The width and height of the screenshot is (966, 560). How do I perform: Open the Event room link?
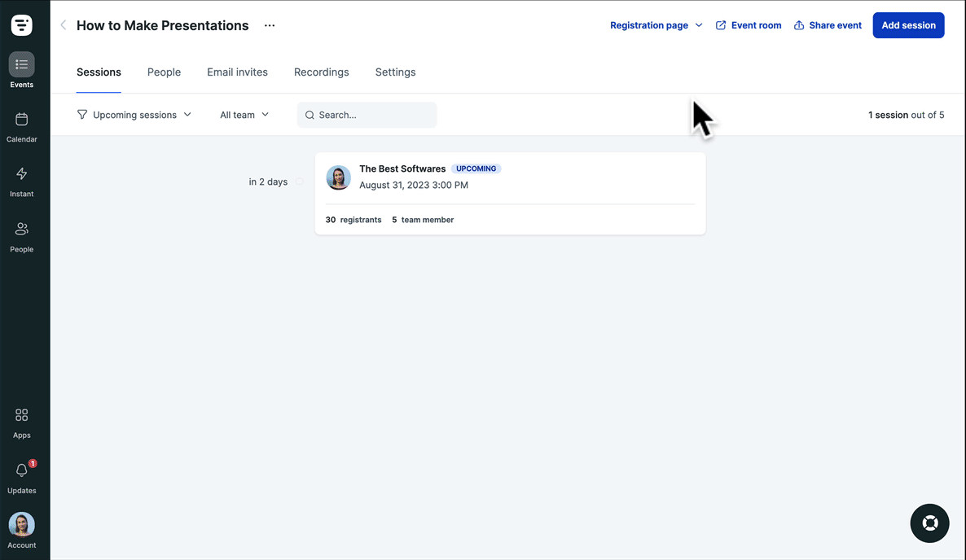(749, 25)
